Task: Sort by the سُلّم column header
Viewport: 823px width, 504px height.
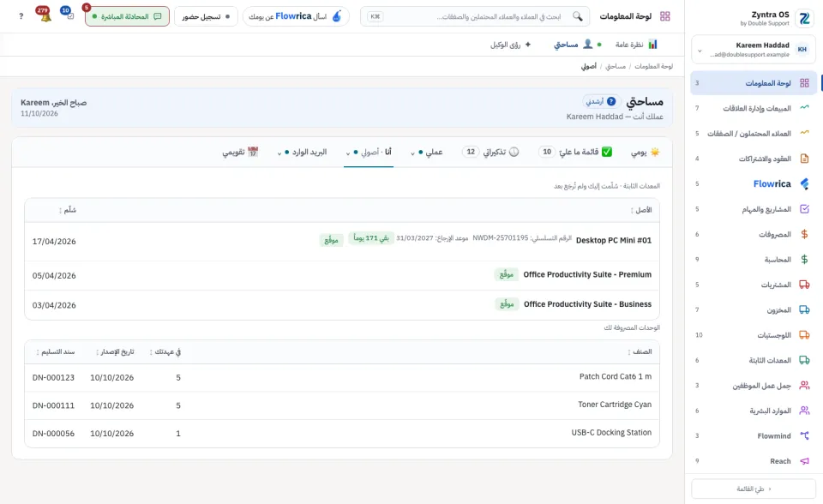Action: tap(68, 210)
